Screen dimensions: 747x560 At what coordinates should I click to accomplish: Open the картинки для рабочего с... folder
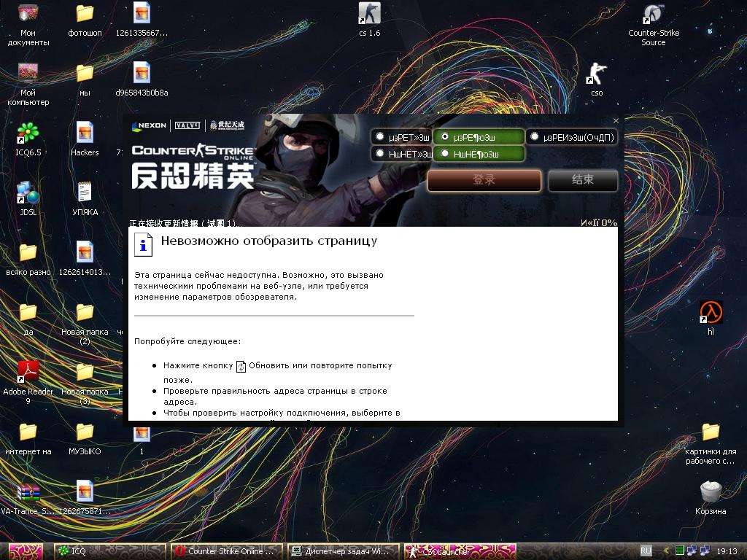coord(711,432)
